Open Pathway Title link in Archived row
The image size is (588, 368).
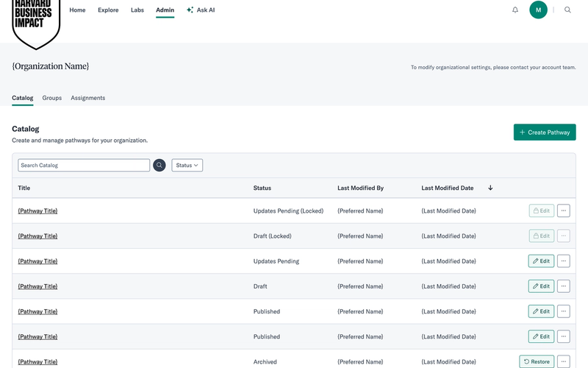pyautogui.click(x=38, y=362)
